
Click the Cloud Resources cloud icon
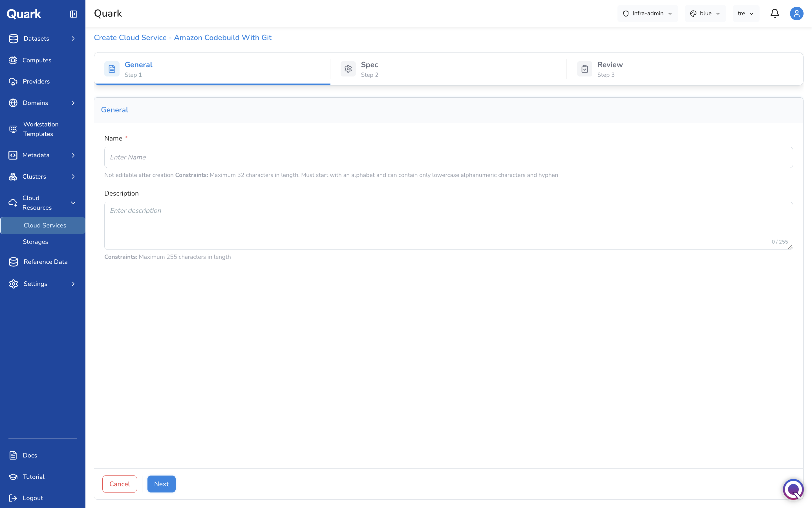click(x=13, y=203)
